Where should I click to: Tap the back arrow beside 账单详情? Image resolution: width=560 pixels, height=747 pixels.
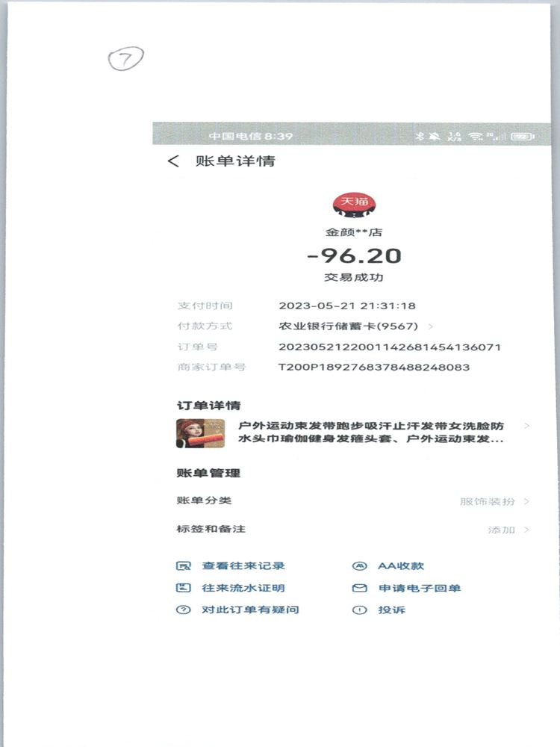coord(173,161)
